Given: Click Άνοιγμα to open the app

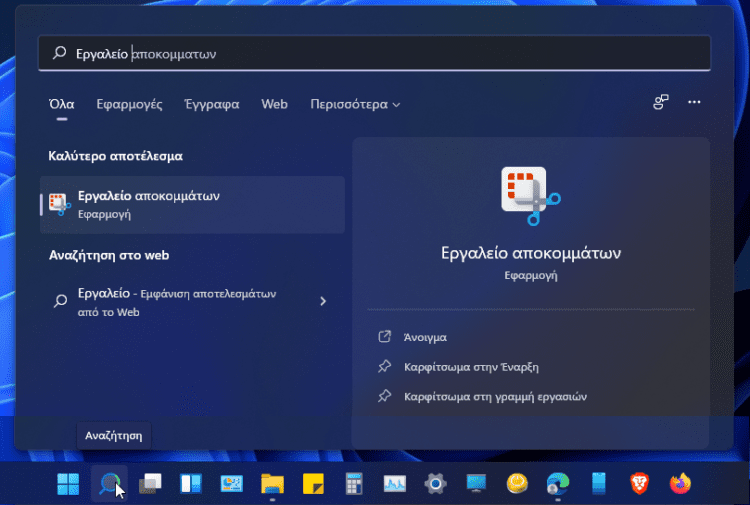Looking at the screenshot, I should [425, 337].
